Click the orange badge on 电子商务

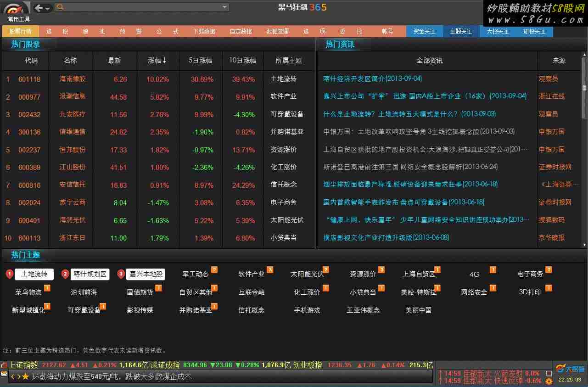coord(549,270)
